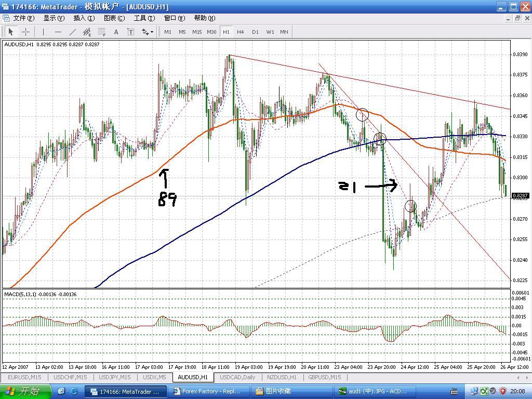Open the 开始 Start menu
The width and height of the screenshot is (532, 399).
tap(25, 391)
